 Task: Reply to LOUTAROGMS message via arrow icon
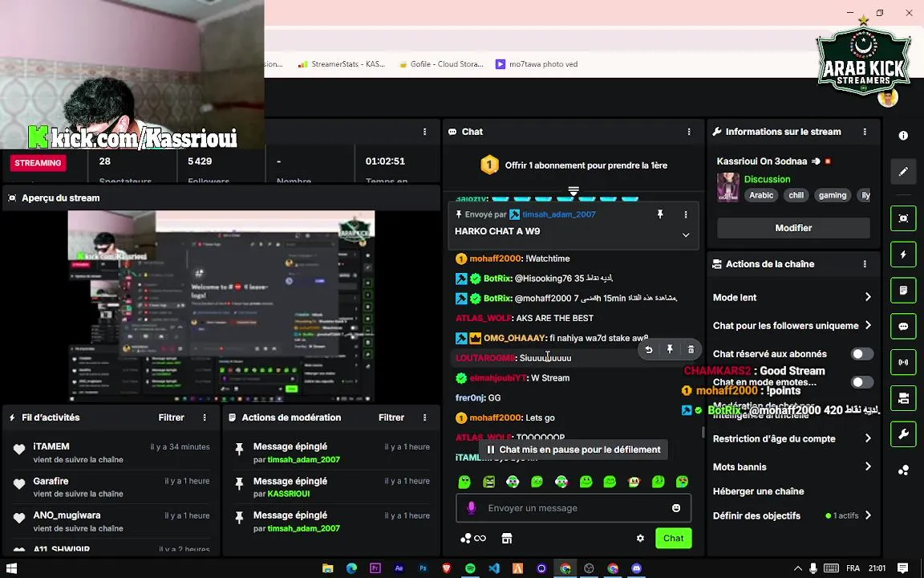649,350
